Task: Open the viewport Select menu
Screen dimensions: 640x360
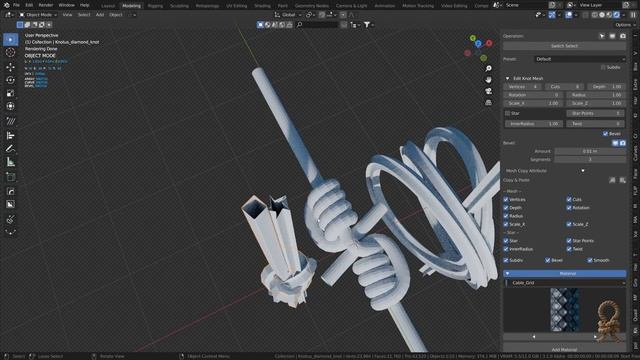Action: [84, 15]
